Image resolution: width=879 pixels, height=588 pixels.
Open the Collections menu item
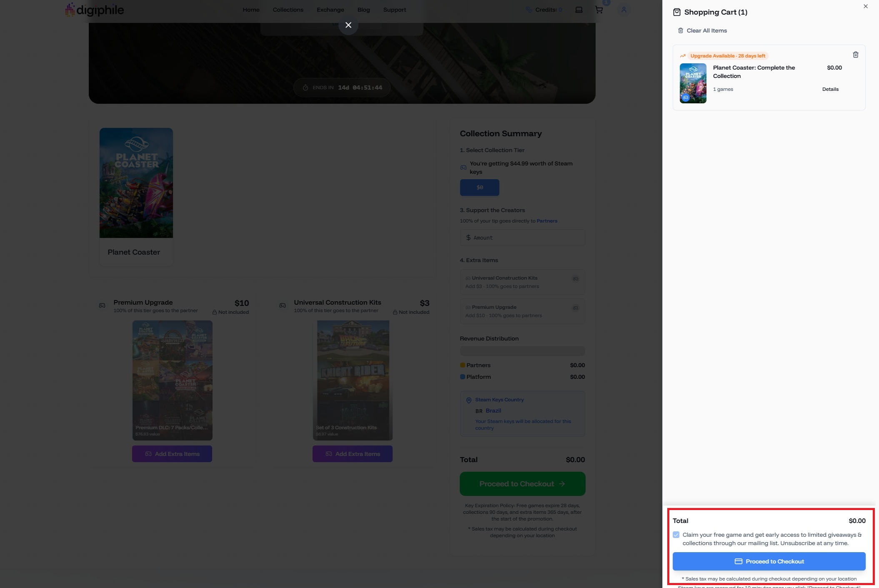[x=288, y=10]
